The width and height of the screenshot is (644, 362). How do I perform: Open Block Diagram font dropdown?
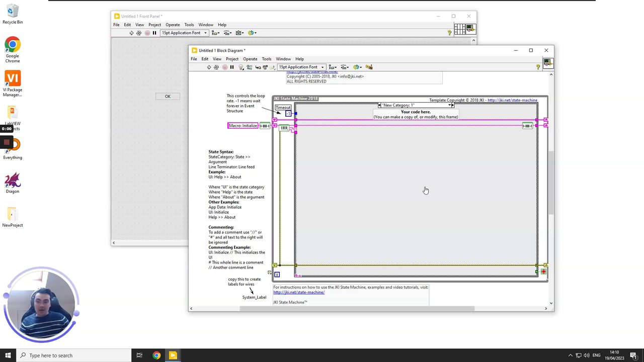click(x=301, y=67)
